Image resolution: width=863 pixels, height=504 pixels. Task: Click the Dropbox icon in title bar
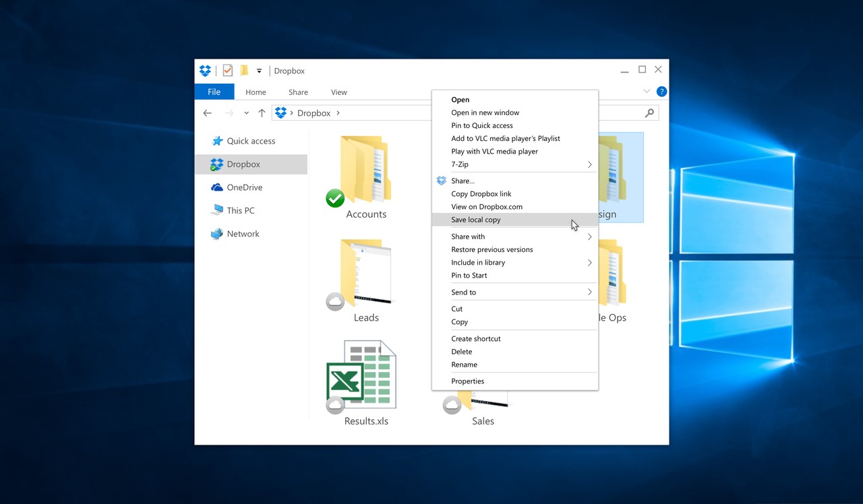click(206, 71)
